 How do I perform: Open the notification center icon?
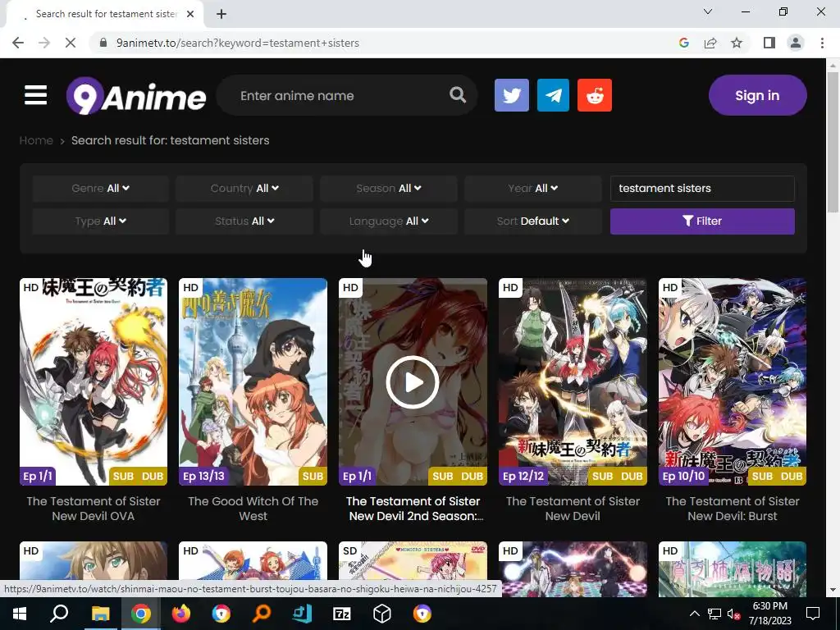813,614
